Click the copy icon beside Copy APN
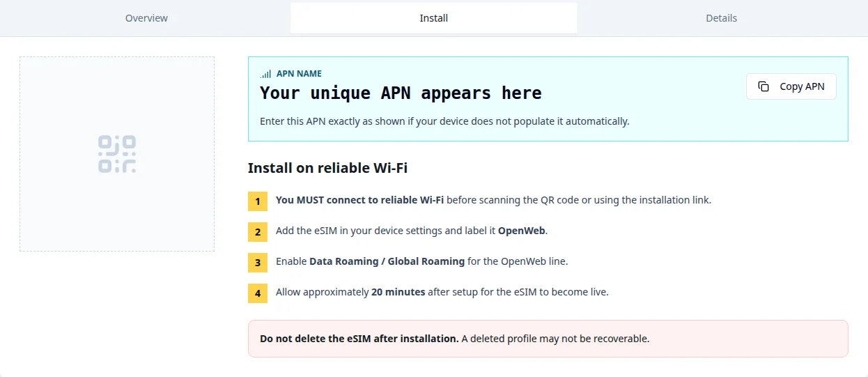 (x=764, y=86)
